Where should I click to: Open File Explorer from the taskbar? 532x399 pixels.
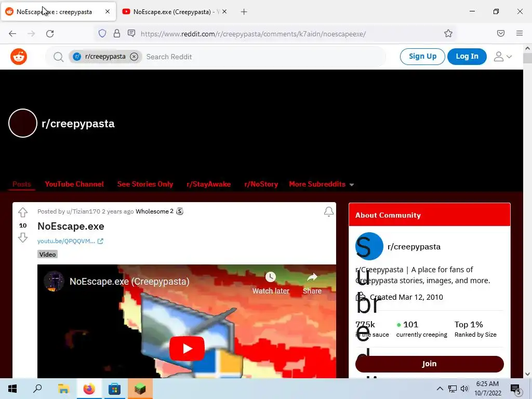pyautogui.click(x=63, y=389)
